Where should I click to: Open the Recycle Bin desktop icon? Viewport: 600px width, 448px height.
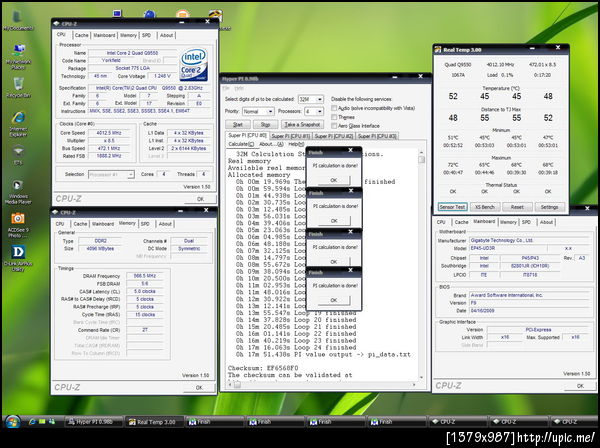pyautogui.click(x=18, y=88)
